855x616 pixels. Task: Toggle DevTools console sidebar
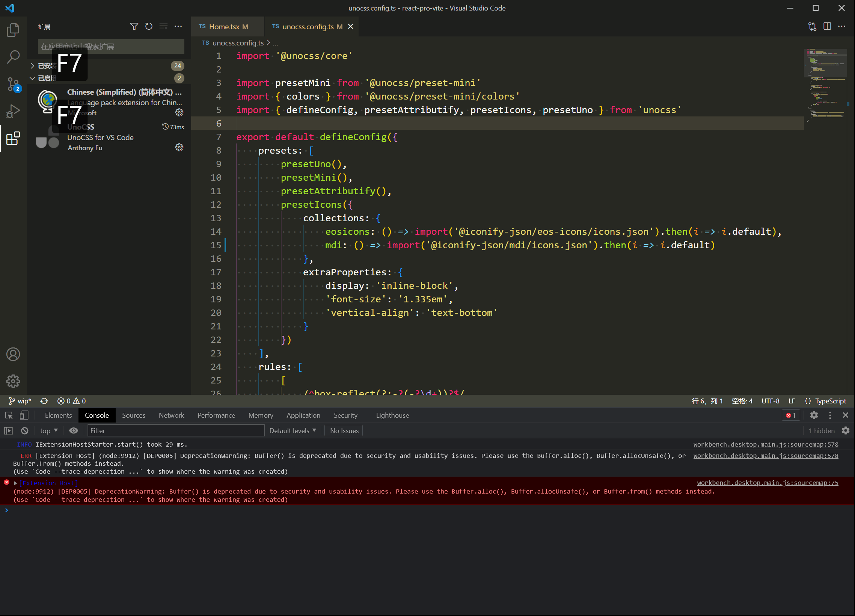click(x=8, y=430)
